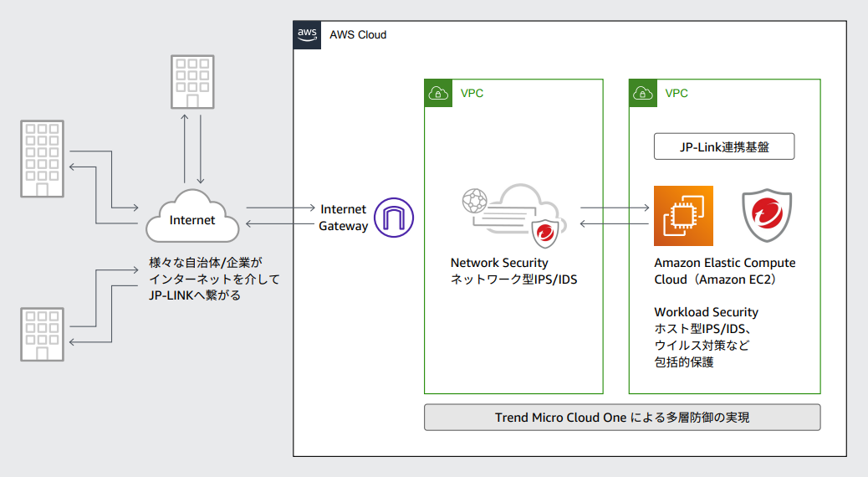
Task: Click the upper-left office building icon
Action: pyautogui.click(x=41, y=157)
